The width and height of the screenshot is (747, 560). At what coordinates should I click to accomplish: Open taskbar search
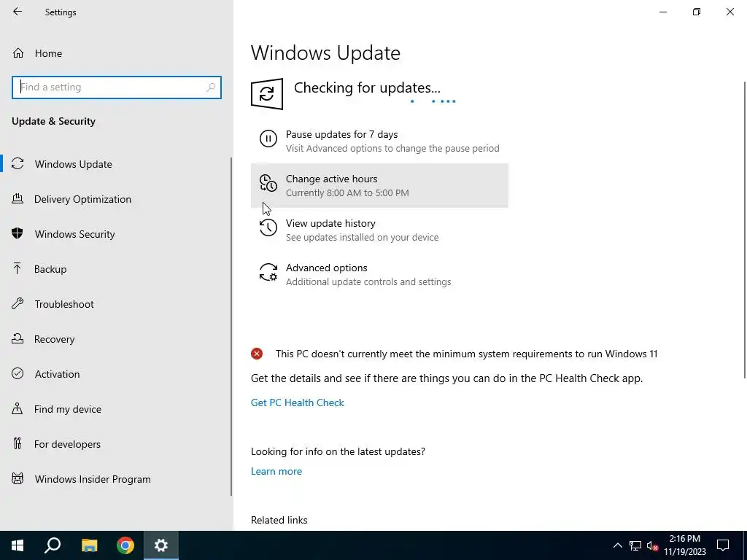[x=53, y=545]
